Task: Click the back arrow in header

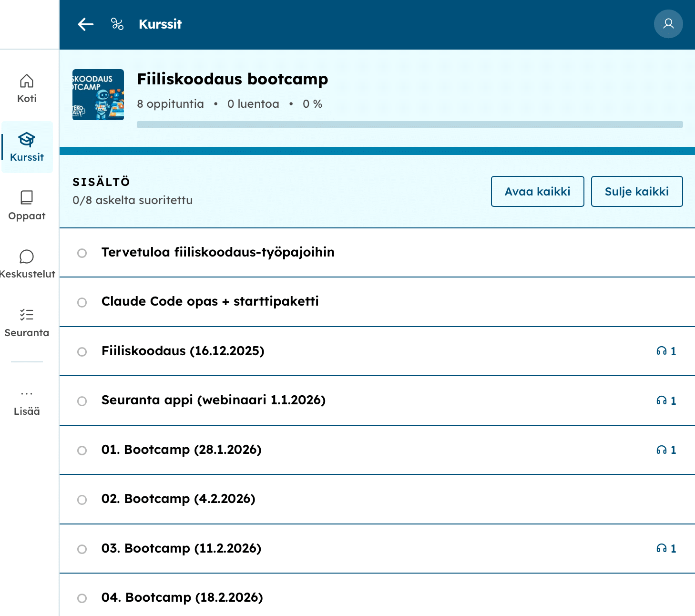Action: pyautogui.click(x=85, y=24)
